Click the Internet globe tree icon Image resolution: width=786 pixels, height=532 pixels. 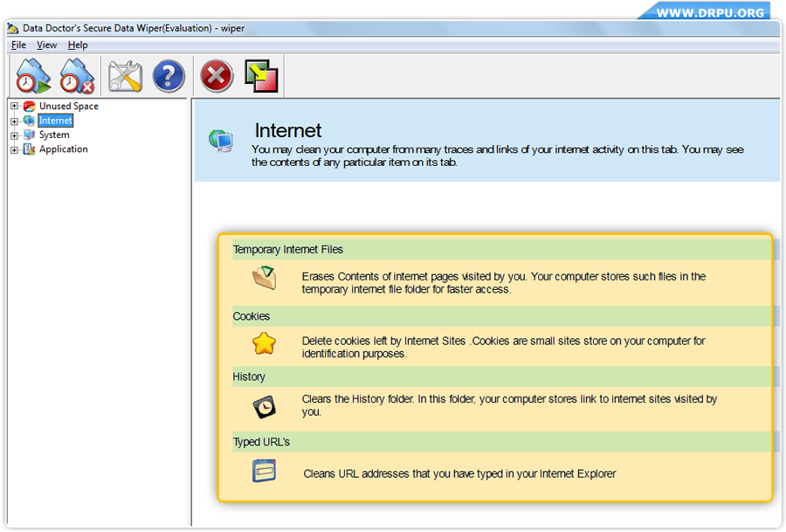point(30,121)
